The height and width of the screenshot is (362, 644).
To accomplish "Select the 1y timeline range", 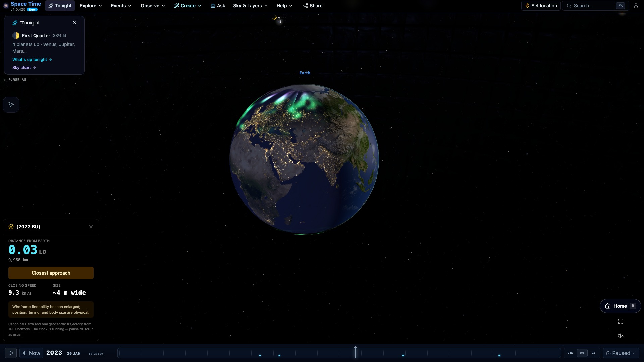I will (594, 353).
